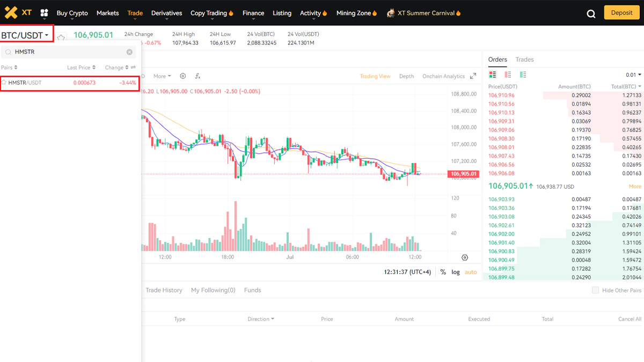Image resolution: width=644 pixels, height=362 pixels.
Task: Click the HMSTR pair search field
Action: coord(68,52)
